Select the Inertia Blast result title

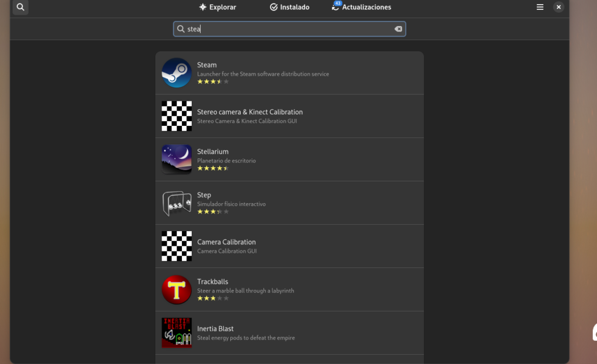(215, 328)
